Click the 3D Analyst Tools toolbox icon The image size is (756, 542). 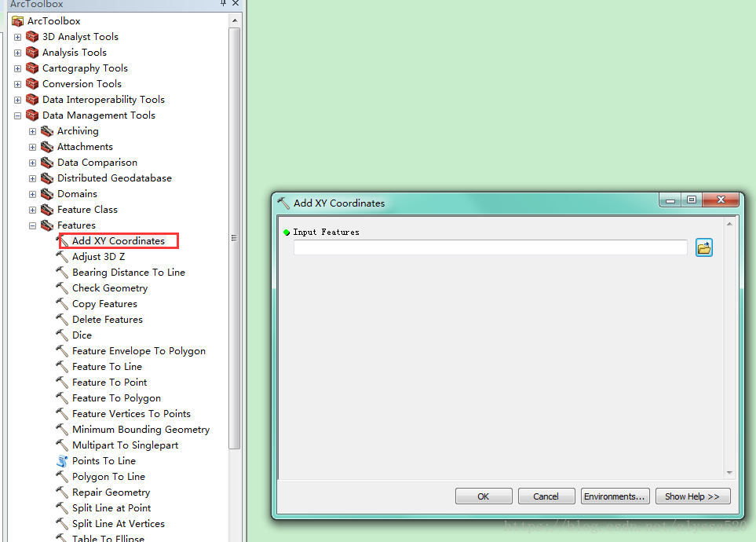coord(32,37)
